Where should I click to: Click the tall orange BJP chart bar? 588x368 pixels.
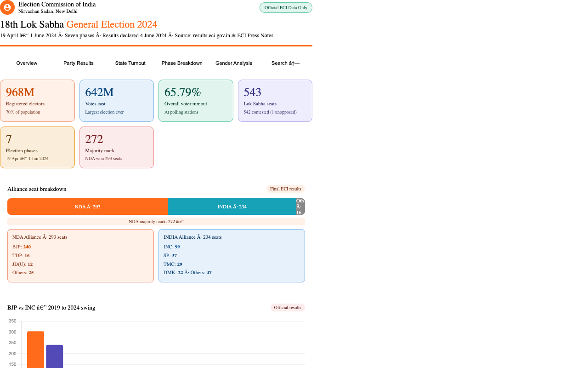(35, 350)
